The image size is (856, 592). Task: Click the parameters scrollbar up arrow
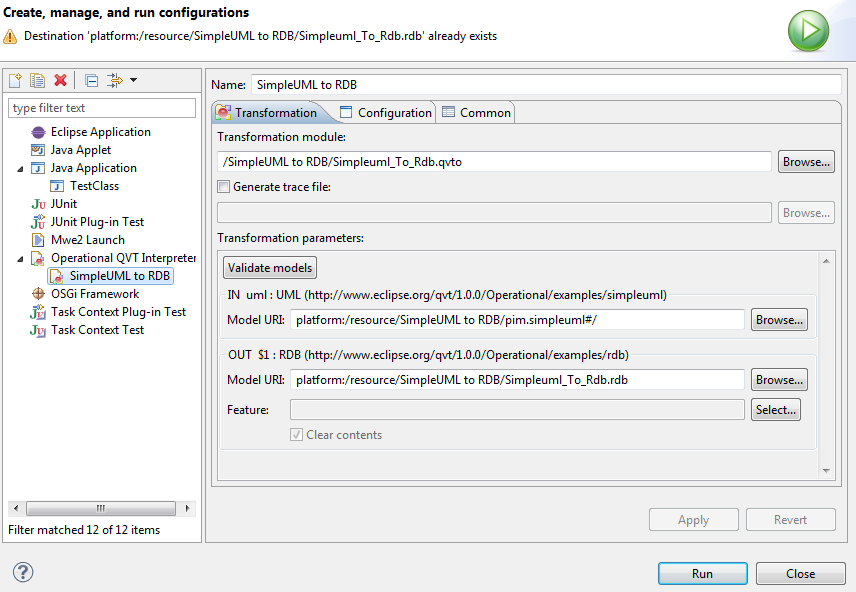826,261
